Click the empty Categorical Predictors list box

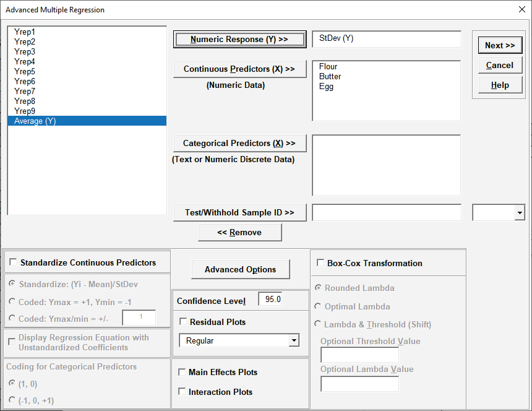(x=387, y=166)
